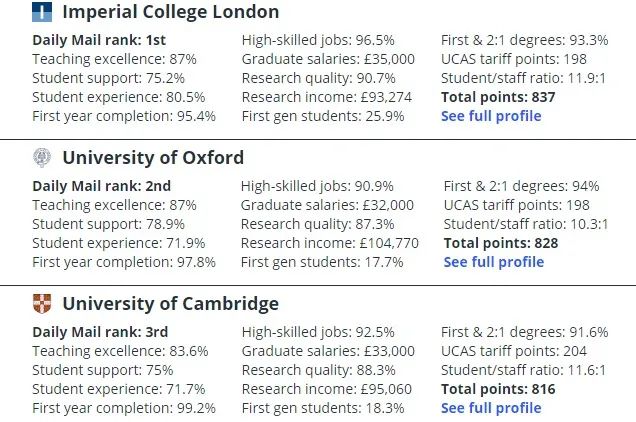Viewport: 636px width, 422px height.
Task: Select the Imperial College London heading
Action: [170, 13]
